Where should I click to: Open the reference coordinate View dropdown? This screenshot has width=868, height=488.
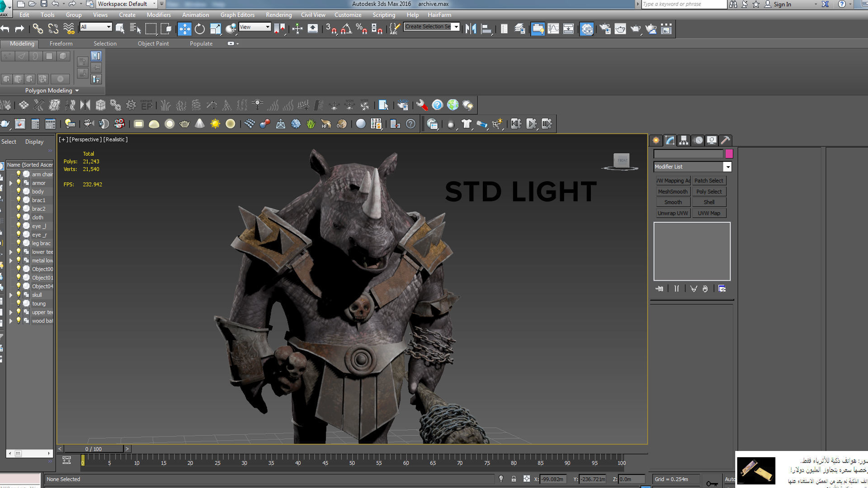[x=255, y=27]
